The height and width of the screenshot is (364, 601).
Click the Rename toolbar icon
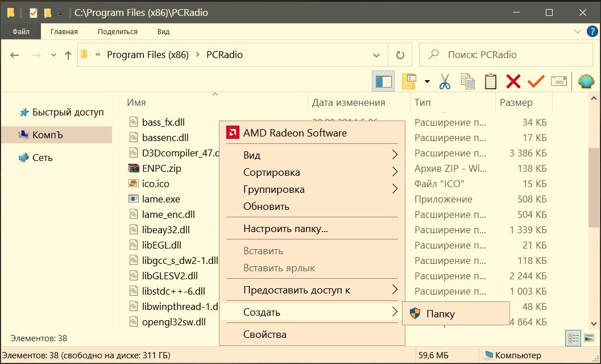tap(559, 81)
